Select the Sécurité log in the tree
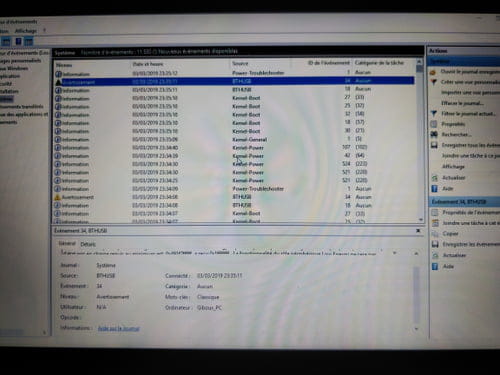Screen dimensions: 500x375 (6, 84)
